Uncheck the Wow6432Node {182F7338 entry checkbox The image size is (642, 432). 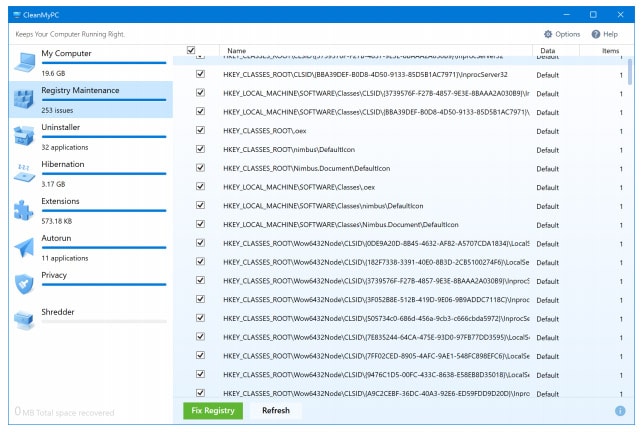tap(200, 262)
